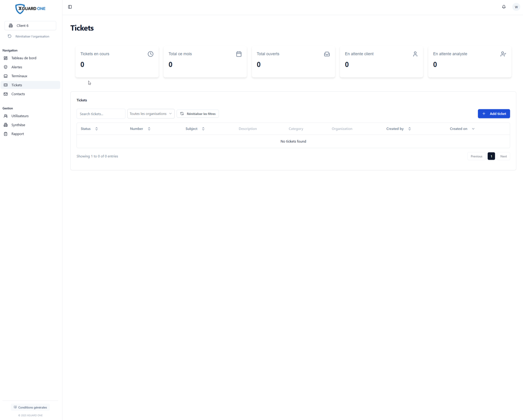The image size is (523, 420).
Task: Click the clock icon in Tickets en cours
Action: (x=150, y=54)
